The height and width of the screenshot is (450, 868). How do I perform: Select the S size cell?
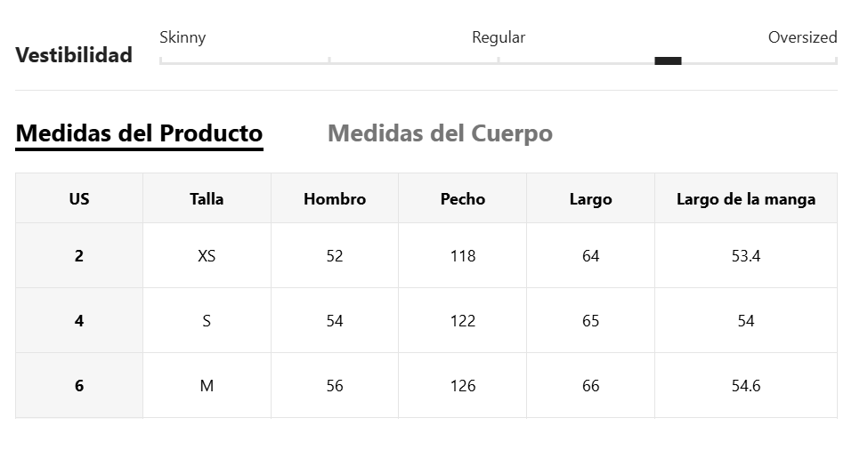point(207,321)
